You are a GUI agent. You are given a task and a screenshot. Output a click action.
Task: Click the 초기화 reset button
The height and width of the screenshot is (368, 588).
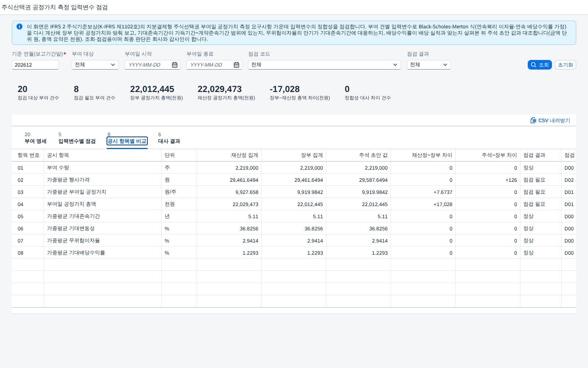pos(566,65)
